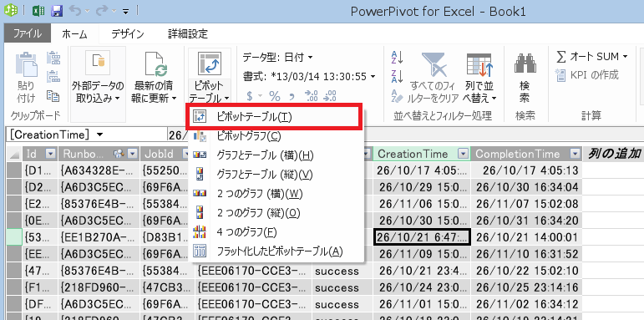Select 2 つのグラフ (縦)(O) menu item
This screenshot has height=320, width=644.
point(276,213)
